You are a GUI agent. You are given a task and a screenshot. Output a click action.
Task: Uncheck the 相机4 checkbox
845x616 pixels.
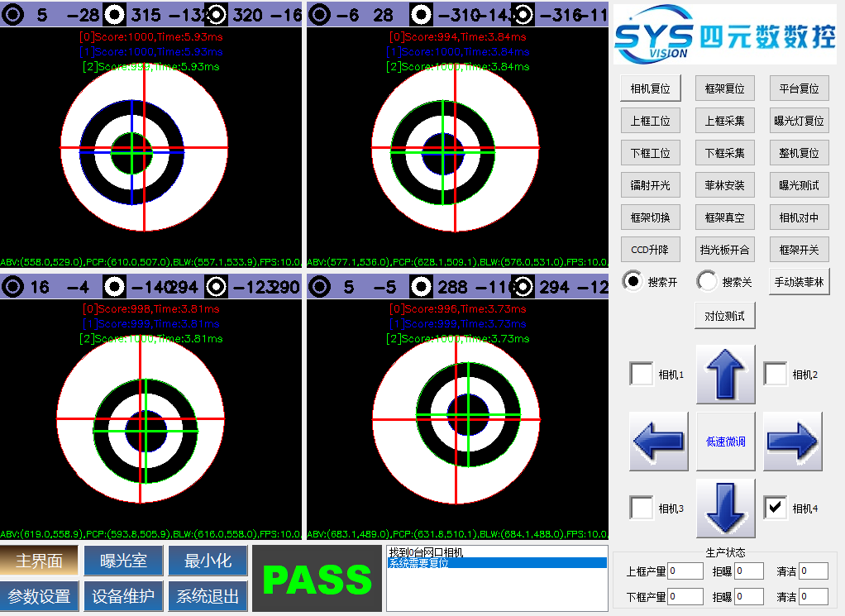coord(776,508)
